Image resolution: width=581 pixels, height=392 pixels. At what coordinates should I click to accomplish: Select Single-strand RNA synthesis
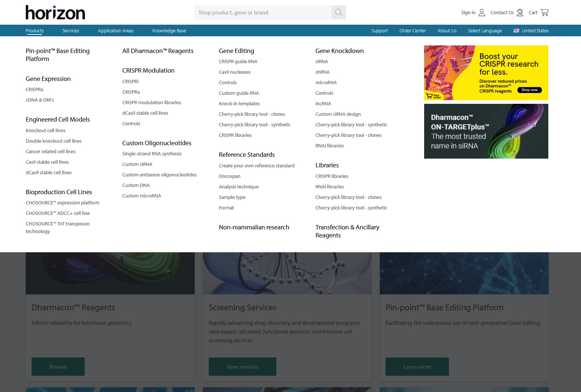click(152, 154)
